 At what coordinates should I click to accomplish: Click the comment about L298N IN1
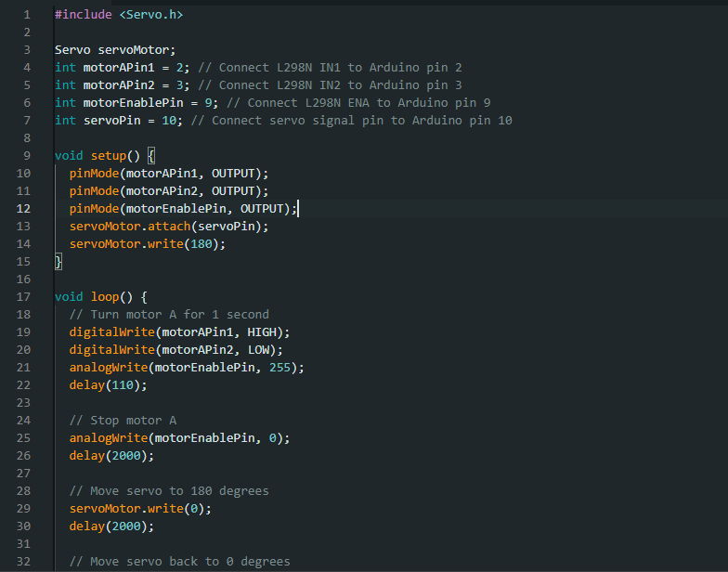[331, 68]
